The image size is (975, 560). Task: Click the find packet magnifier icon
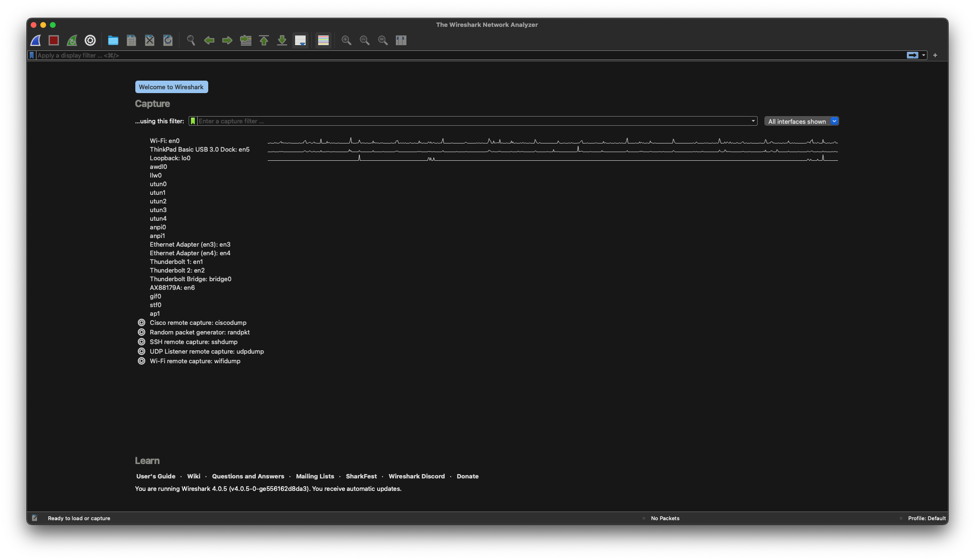point(191,41)
